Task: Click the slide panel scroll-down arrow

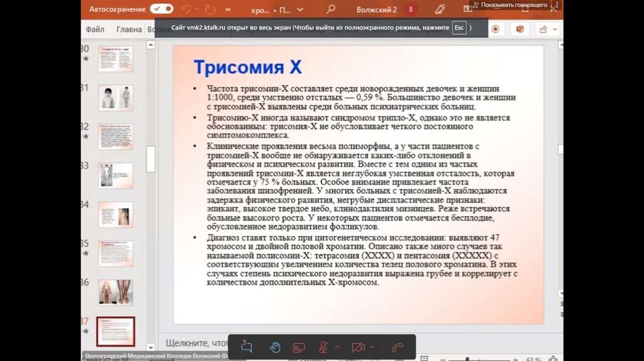Action: [x=151, y=347]
